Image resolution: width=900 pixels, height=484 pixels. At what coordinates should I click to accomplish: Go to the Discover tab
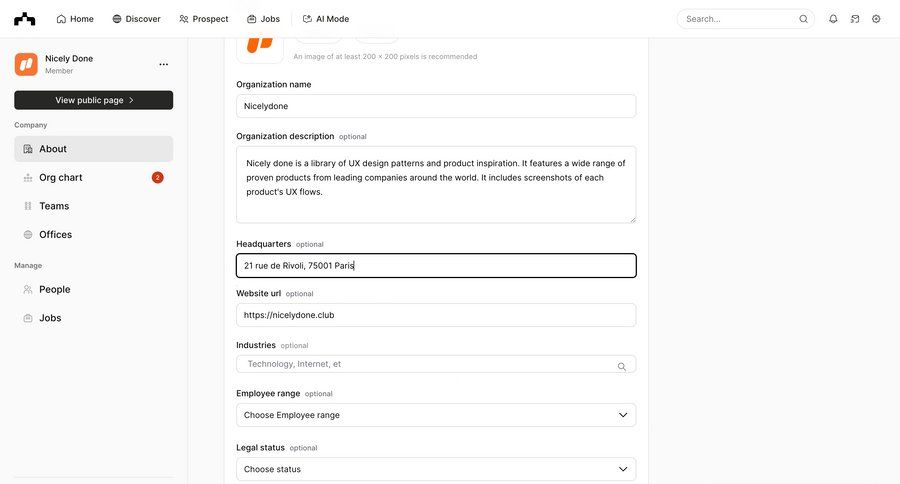(137, 19)
